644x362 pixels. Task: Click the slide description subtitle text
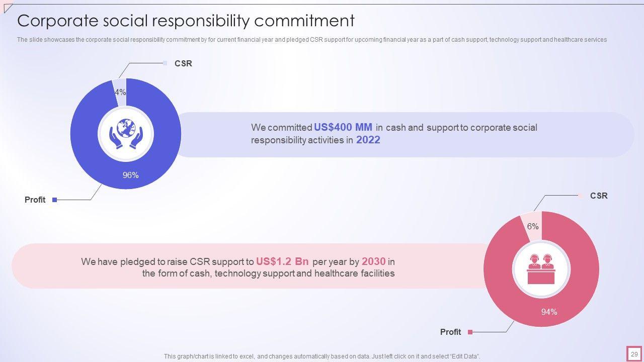[311, 40]
